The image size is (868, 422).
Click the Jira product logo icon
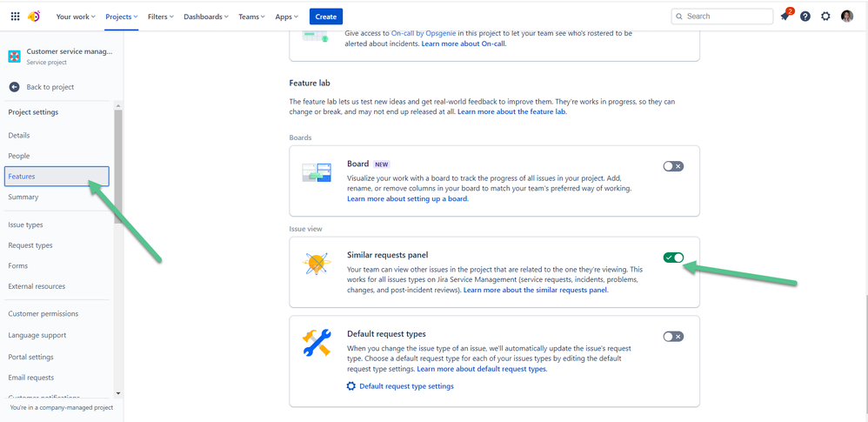tap(34, 17)
